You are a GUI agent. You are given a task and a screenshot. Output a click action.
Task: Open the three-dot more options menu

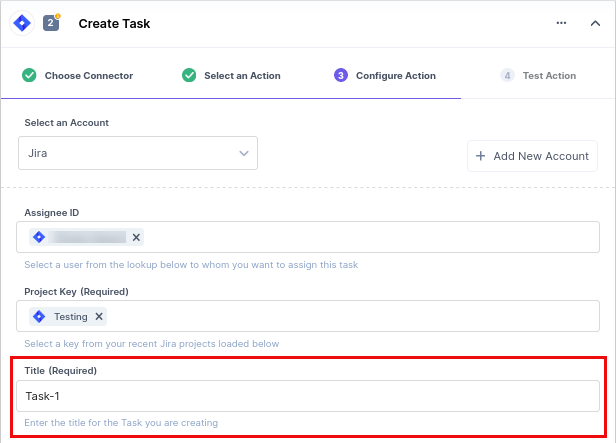(x=561, y=23)
